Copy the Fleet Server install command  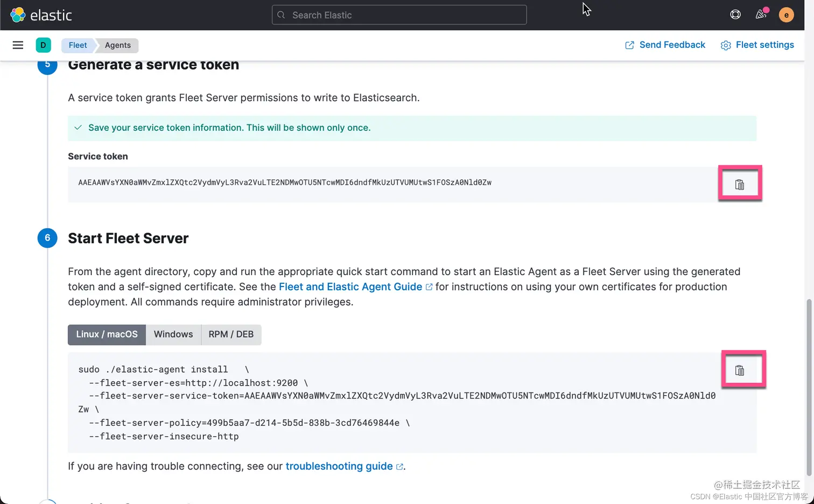740,370
